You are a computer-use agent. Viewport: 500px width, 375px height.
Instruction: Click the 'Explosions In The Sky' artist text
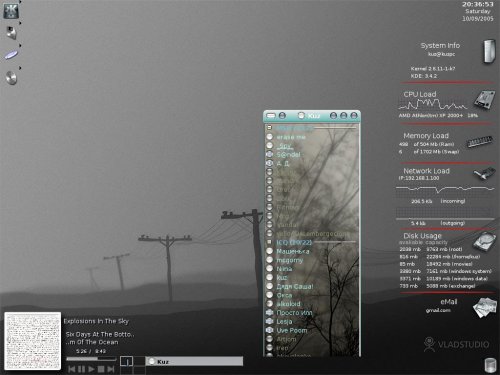click(96, 321)
